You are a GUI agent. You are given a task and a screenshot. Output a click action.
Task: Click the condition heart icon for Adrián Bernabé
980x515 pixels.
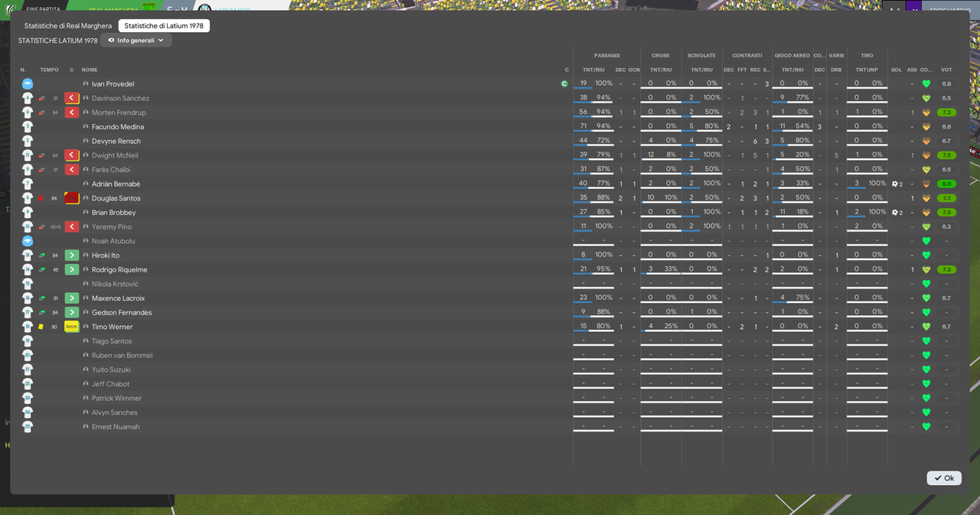click(926, 184)
